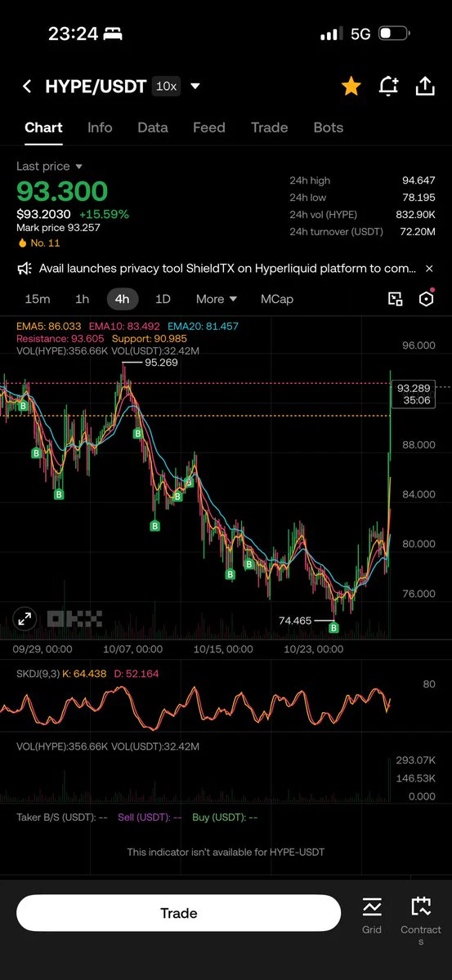Share the chart via share icon

coord(425,86)
